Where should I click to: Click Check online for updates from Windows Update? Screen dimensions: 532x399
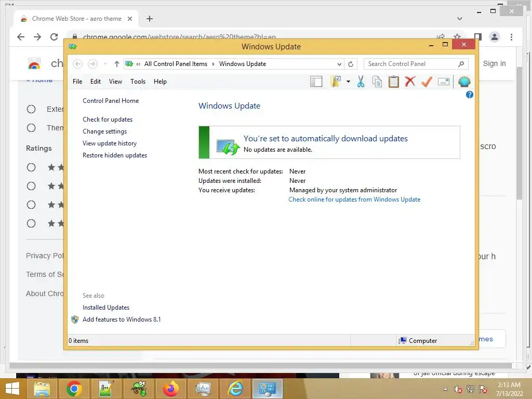click(x=354, y=199)
